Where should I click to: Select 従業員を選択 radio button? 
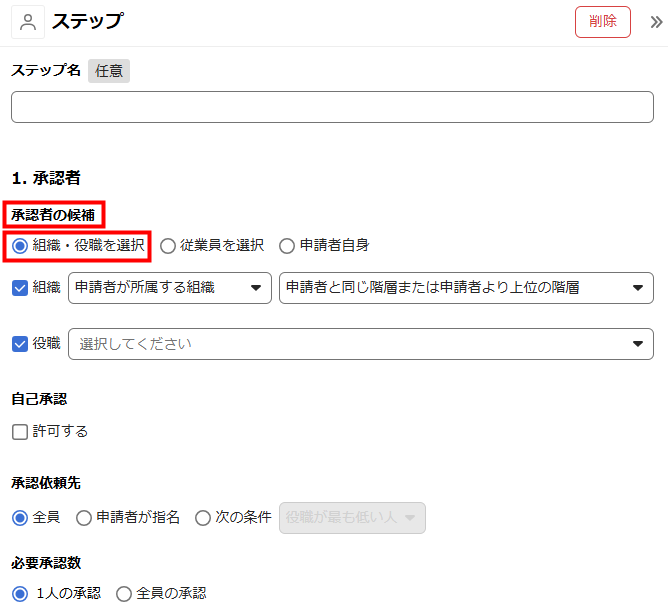pos(167,245)
